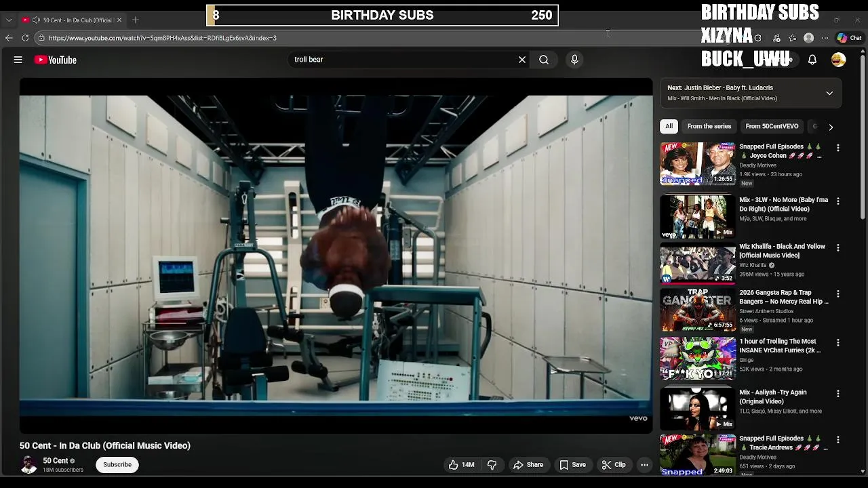This screenshot has height=488, width=868.
Task: Open options for Trolling VrChat Furries video
Action: [838, 343]
